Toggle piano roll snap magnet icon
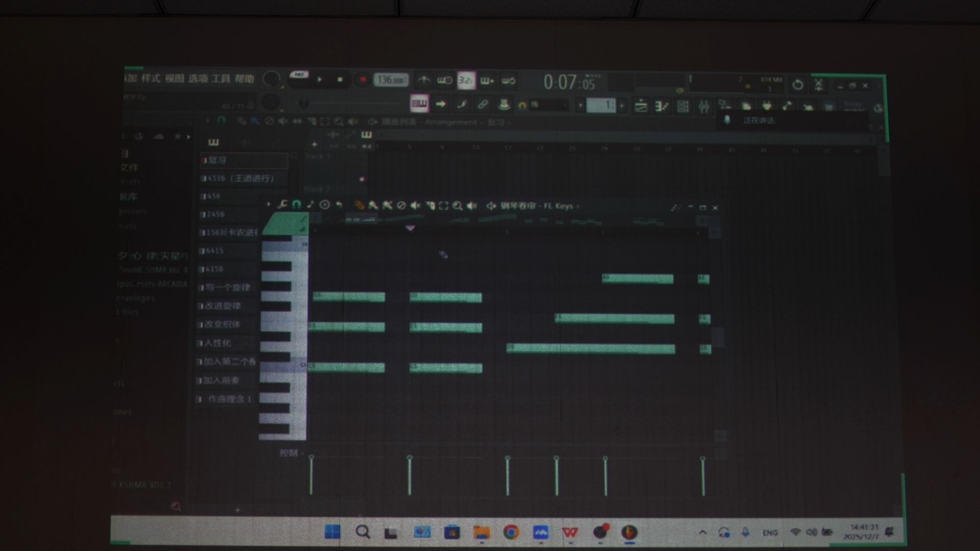The height and width of the screenshot is (551, 980). (x=297, y=205)
